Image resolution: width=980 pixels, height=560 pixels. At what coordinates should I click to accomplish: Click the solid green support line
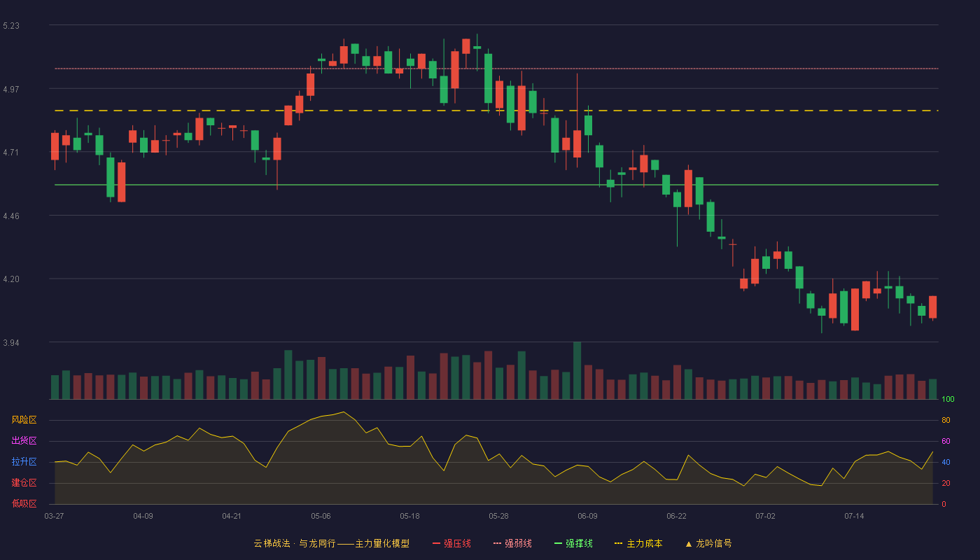[x=496, y=185]
